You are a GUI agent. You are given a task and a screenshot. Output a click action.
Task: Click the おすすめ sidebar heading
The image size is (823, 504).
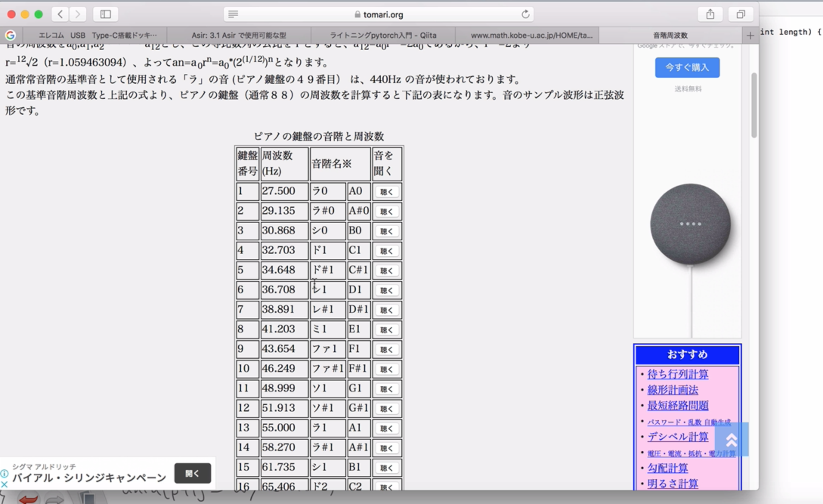(687, 355)
